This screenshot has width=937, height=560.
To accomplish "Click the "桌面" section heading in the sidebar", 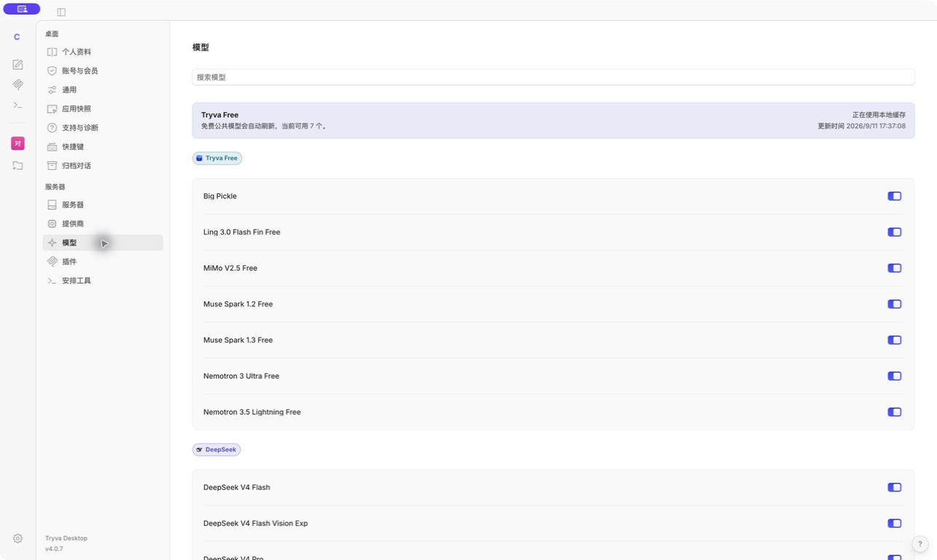I will (x=52, y=34).
